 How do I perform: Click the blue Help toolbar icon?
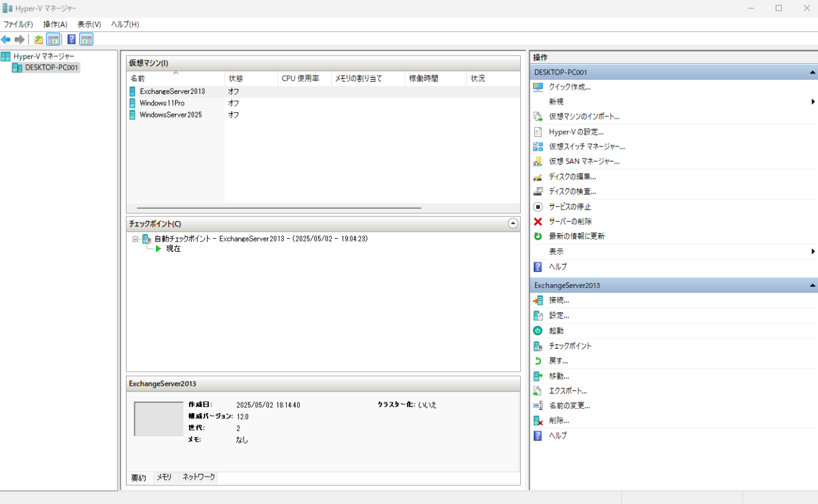click(x=72, y=40)
